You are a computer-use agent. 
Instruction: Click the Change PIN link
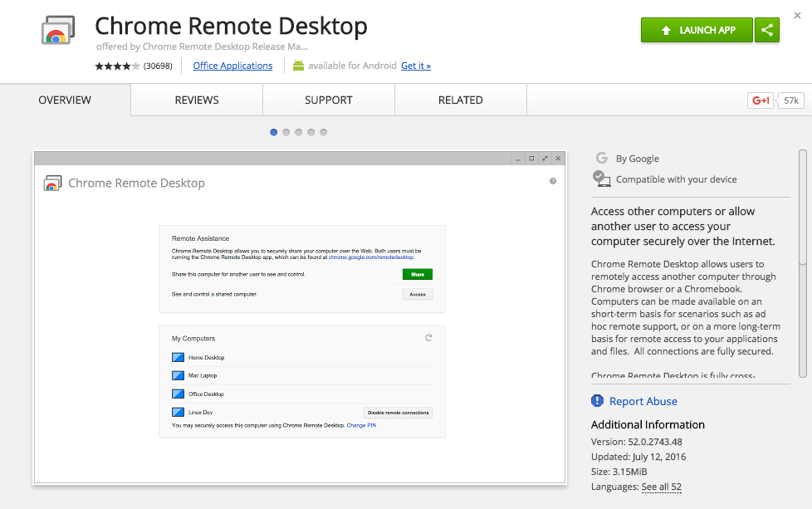tap(361, 426)
